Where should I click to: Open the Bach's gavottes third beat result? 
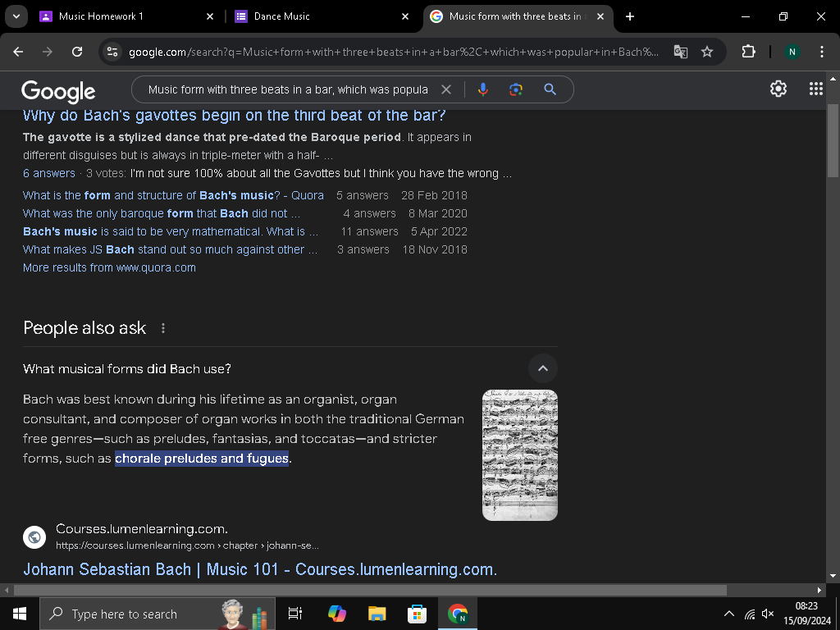tap(234, 115)
